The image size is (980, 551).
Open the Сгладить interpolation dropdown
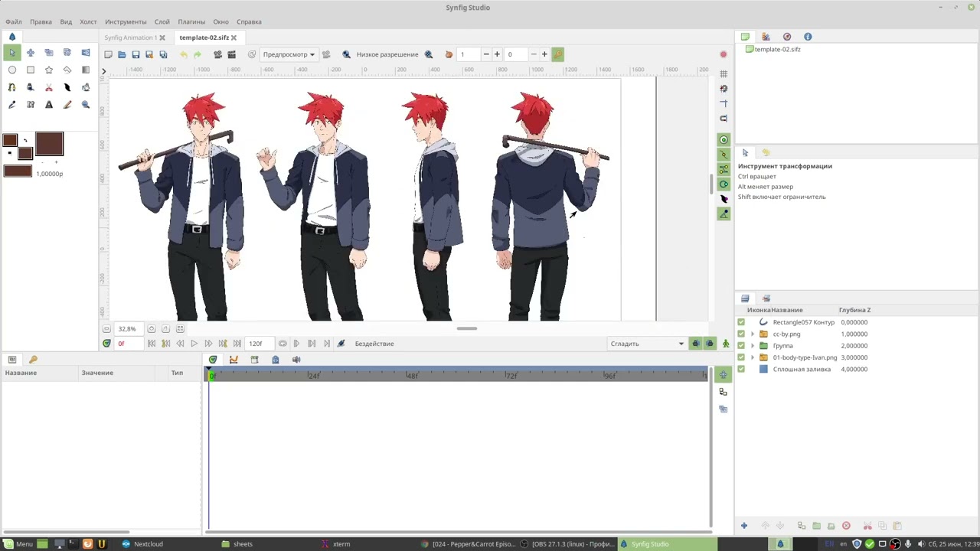click(647, 344)
